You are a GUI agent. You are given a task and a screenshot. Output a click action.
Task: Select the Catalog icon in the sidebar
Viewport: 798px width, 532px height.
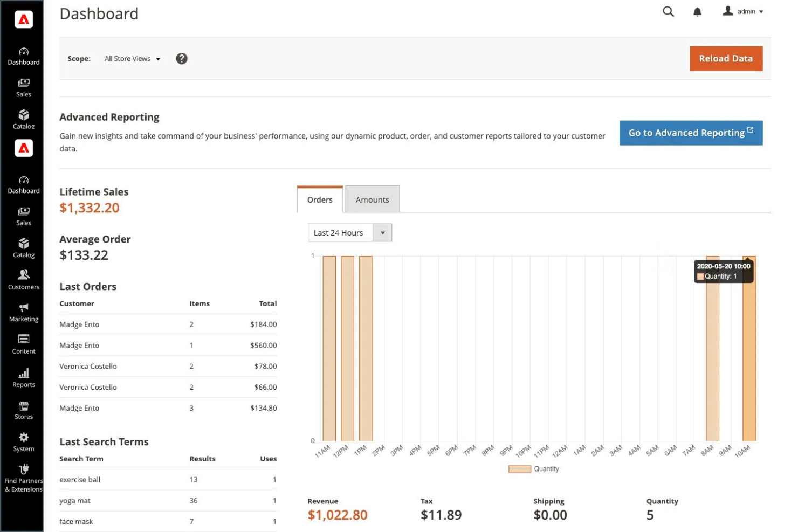pyautogui.click(x=23, y=248)
